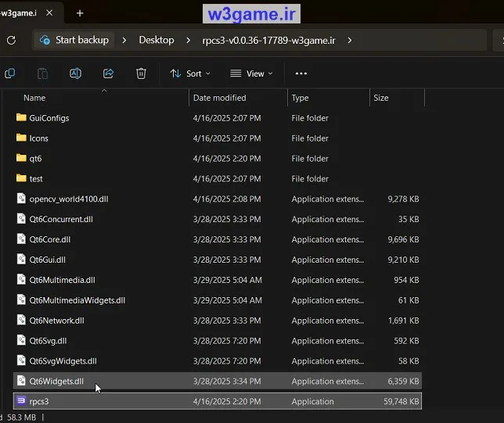
Task: Click the 59,748 KB size cell
Action: coord(401,401)
